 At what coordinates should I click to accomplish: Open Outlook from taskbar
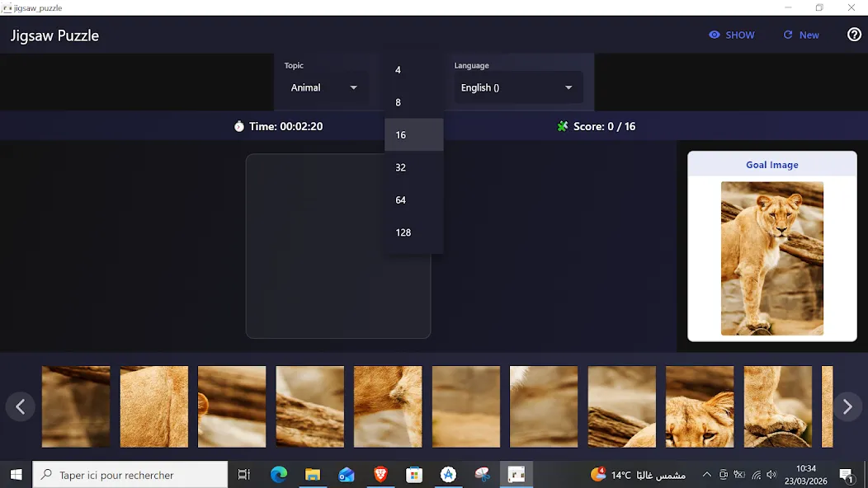[x=346, y=475]
